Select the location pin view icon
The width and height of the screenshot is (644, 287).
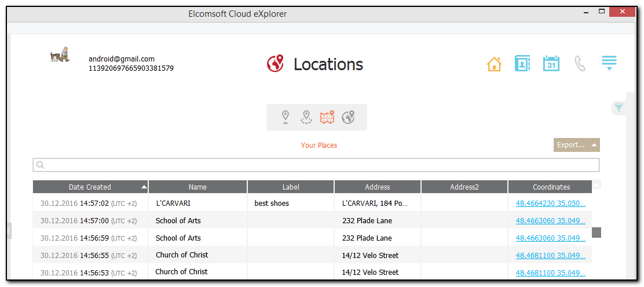tap(285, 117)
